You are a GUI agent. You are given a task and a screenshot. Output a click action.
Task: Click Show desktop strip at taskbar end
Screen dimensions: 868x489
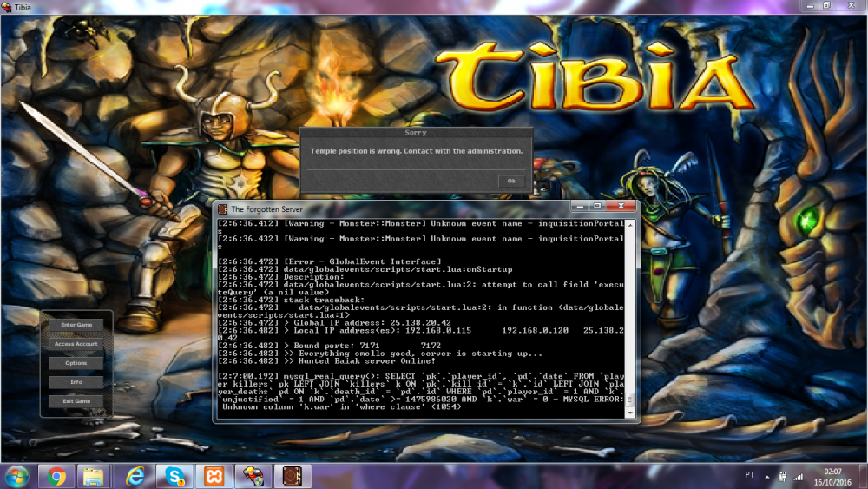864,476
